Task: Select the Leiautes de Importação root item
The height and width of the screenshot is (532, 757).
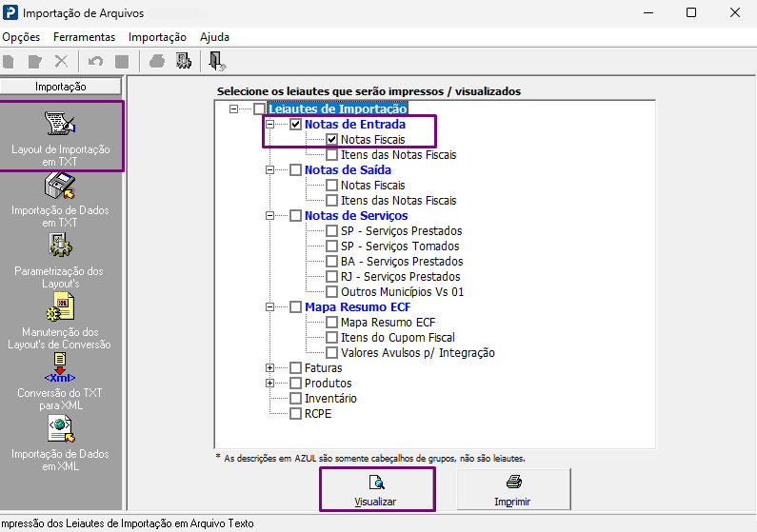Action: click(x=338, y=109)
